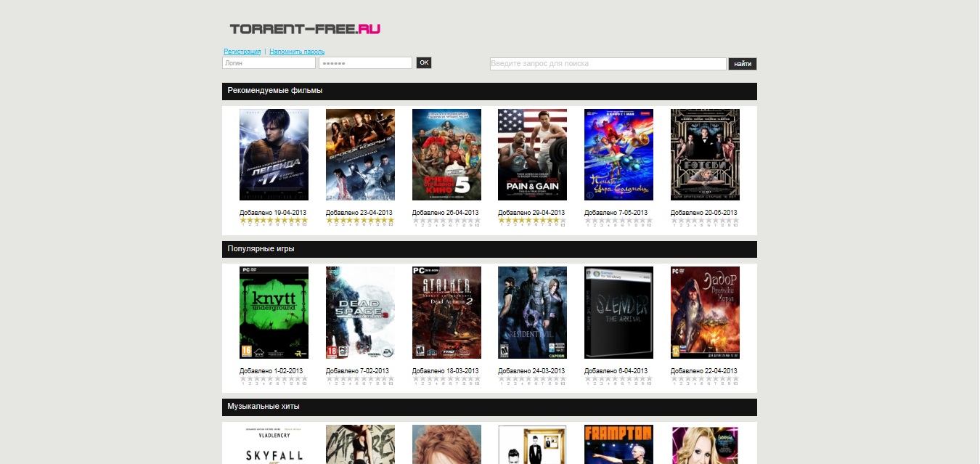Focus the password field beside Логин
980x464 pixels.
click(x=365, y=63)
